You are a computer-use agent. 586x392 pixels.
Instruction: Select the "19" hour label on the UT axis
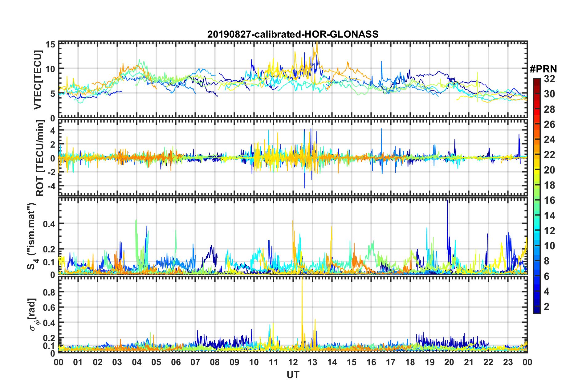pos(430,362)
